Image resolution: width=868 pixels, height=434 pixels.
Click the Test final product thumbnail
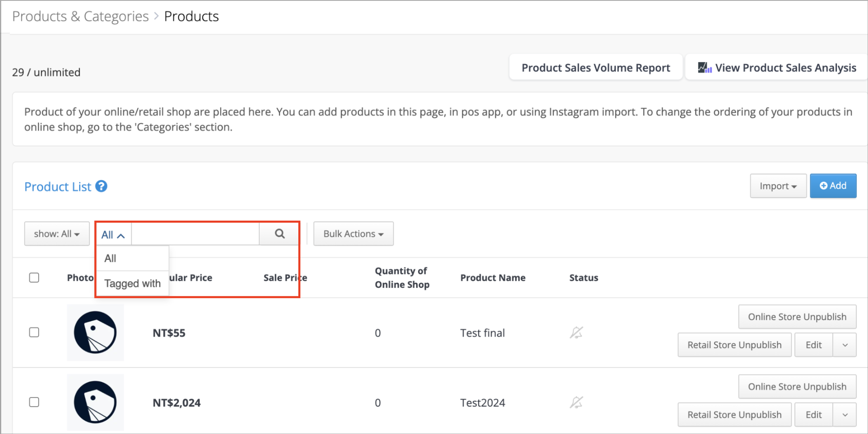(95, 333)
